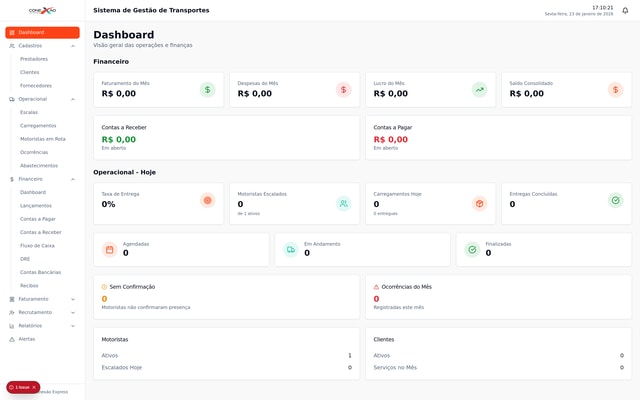This screenshot has height=400, width=640.
Task: Click the Em Andamento truck icon
Action: 291,250
